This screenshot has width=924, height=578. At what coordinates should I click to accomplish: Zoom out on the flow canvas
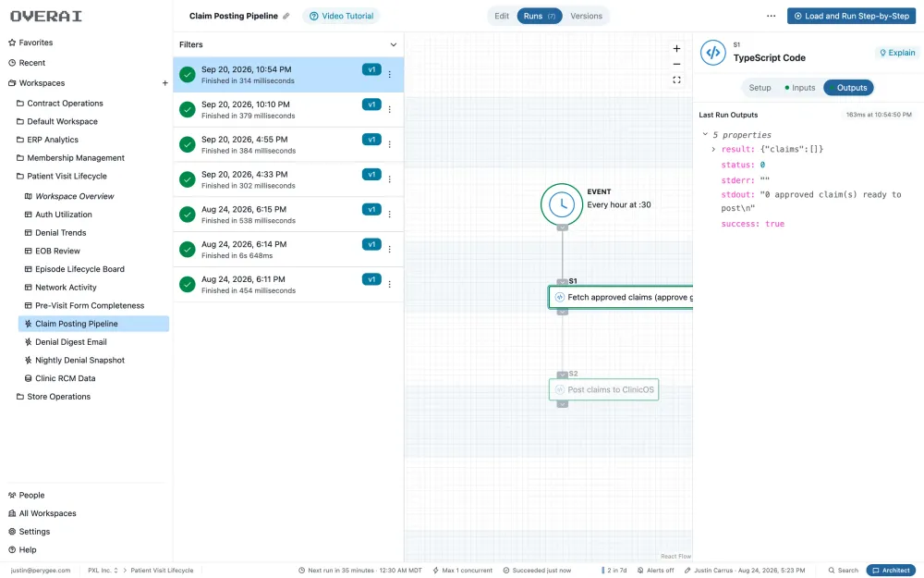[x=676, y=65]
